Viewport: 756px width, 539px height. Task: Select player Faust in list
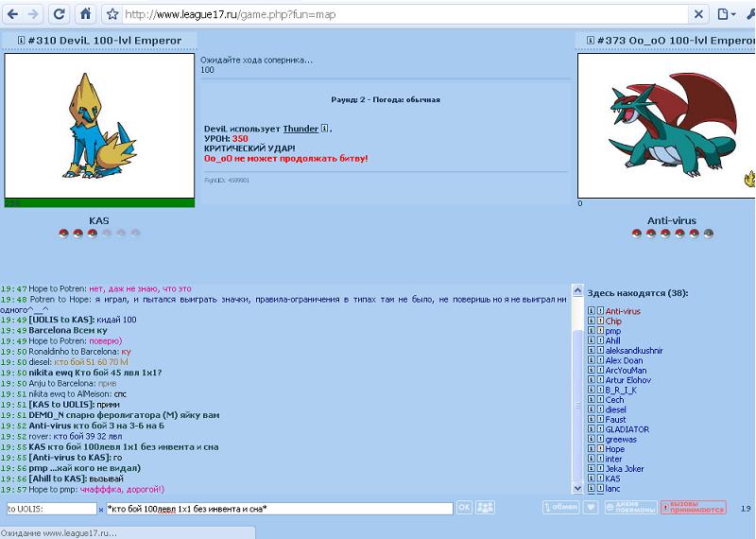tap(615, 420)
